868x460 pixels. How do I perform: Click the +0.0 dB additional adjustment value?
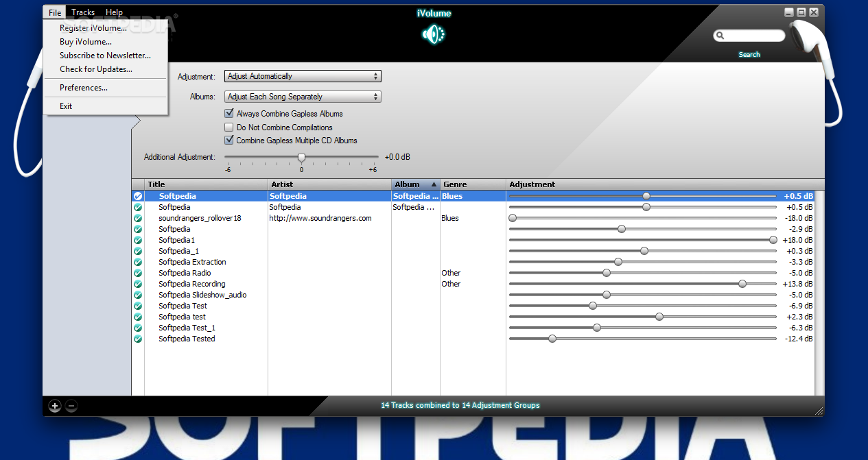point(397,157)
